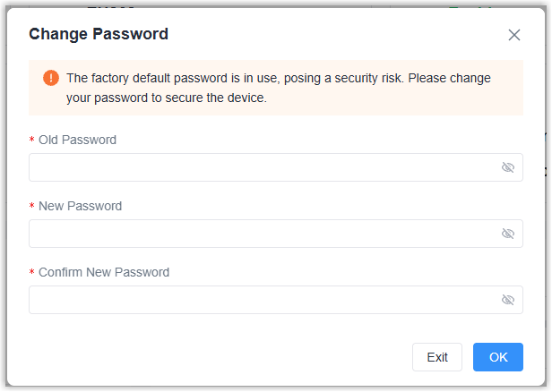This screenshot has height=392, width=552.
Task: Focus the Old Password input field
Action: pos(260,167)
